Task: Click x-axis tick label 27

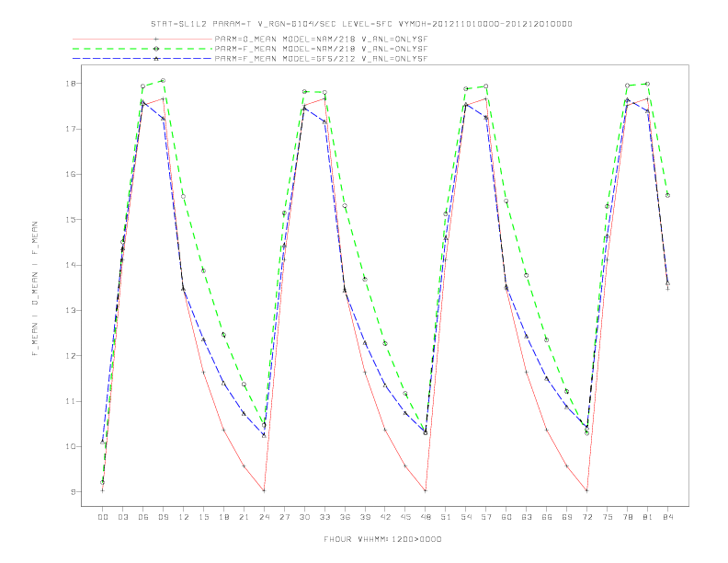Action: pyautogui.click(x=284, y=517)
